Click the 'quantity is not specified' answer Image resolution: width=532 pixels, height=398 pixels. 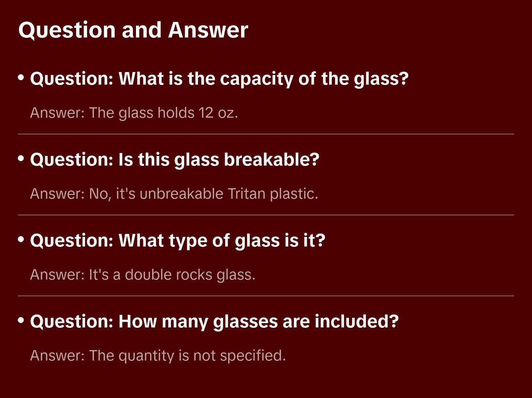(158, 356)
